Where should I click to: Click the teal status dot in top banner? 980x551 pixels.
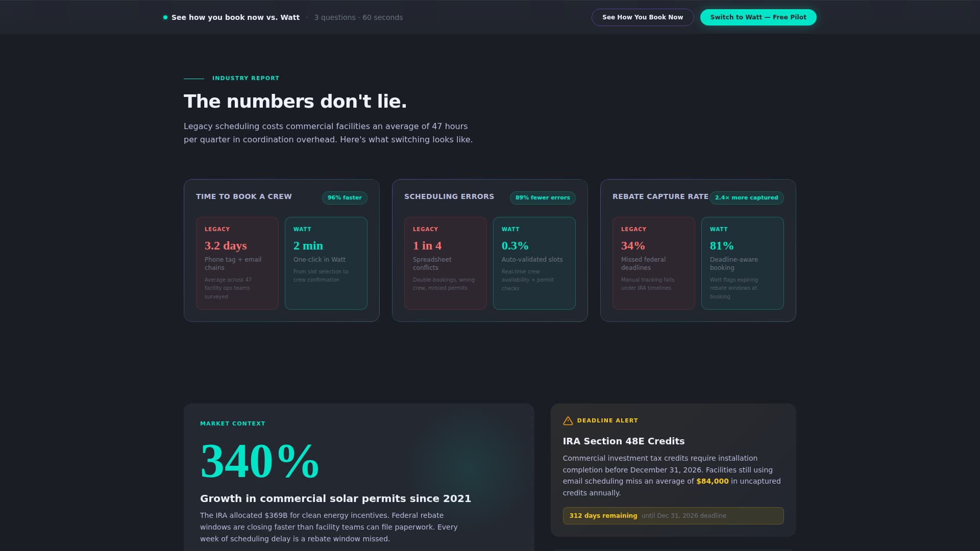(x=165, y=17)
